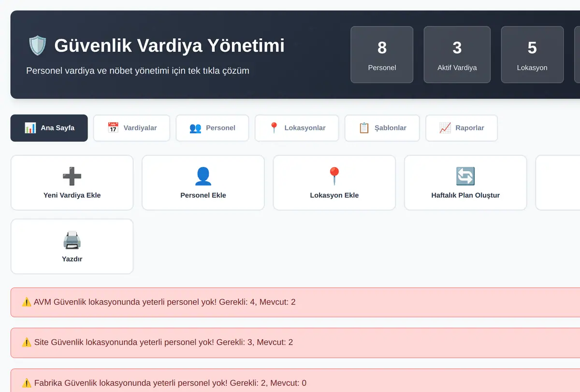
Task: Click Site Güvenlik alert text 'Gerekli: 3, Mevcut: 2'
Action: click(x=255, y=342)
